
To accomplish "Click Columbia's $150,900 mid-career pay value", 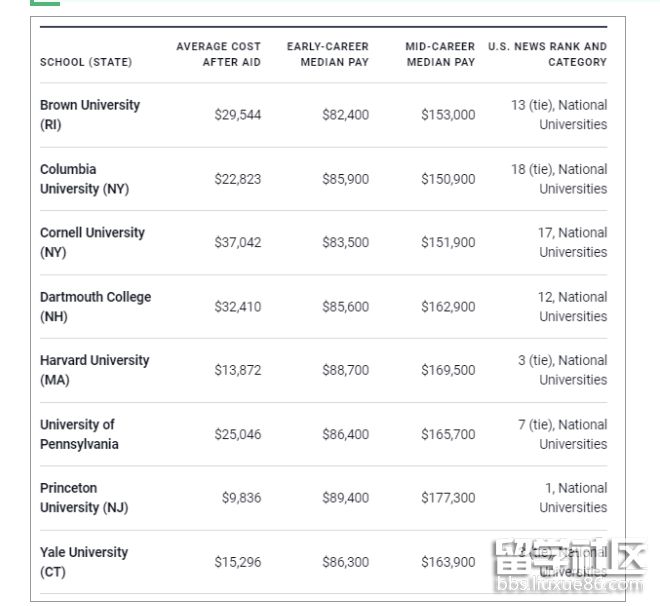I will point(448,179).
